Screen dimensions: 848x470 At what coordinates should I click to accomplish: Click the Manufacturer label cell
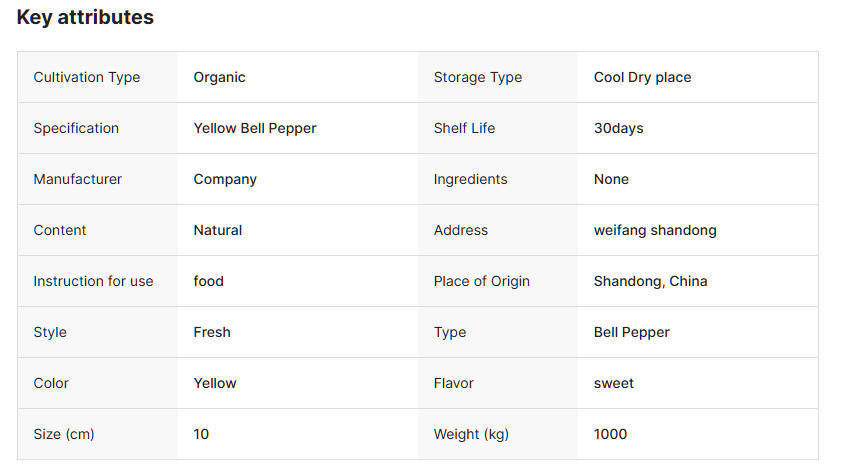coord(78,179)
